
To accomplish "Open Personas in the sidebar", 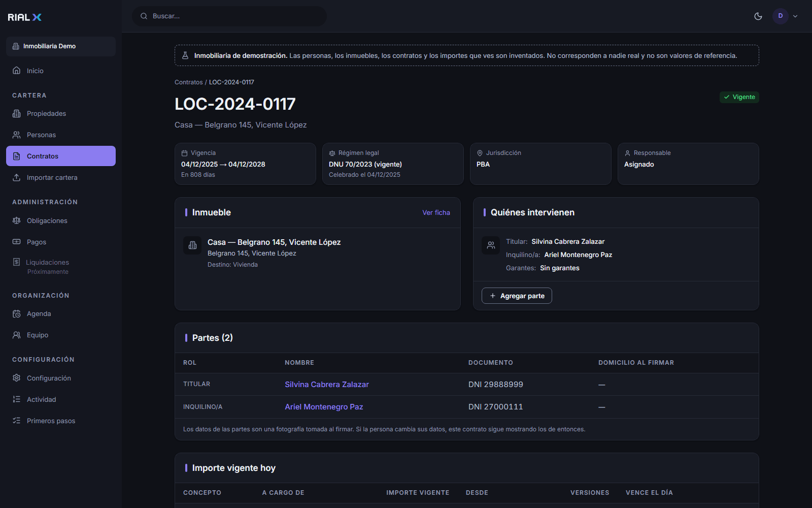I will click(x=61, y=135).
